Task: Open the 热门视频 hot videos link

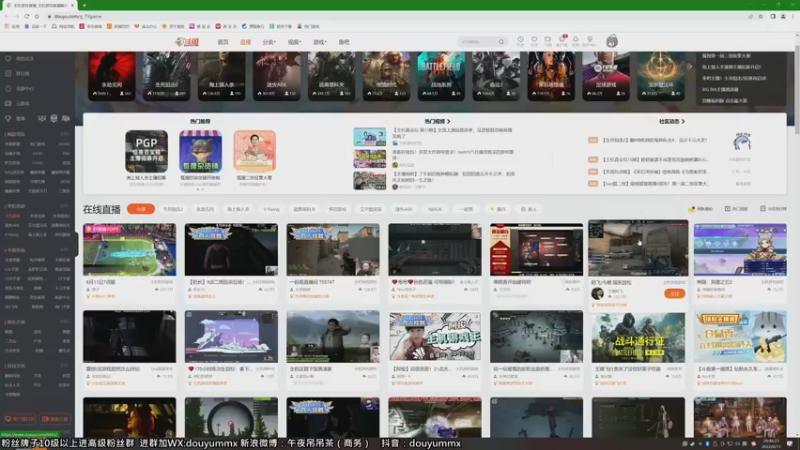Action: pyautogui.click(x=437, y=121)
